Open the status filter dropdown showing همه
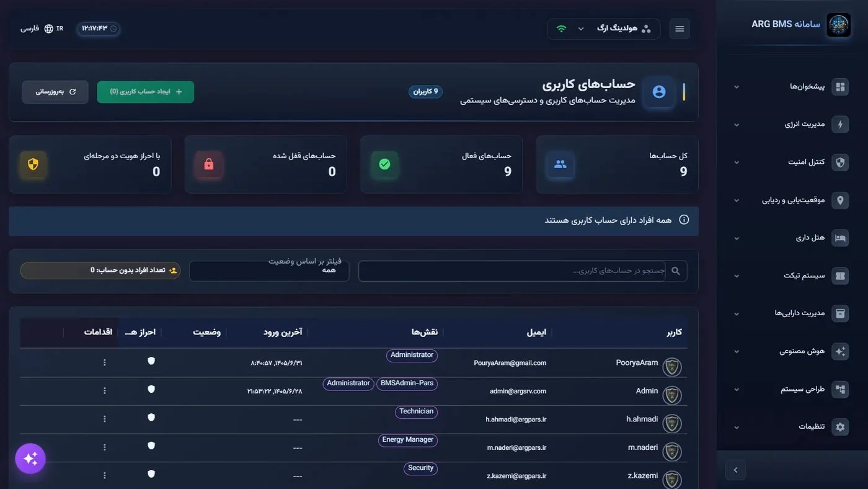Image resolution: width=868 pixels, height=489 pixels. (269, 271)
